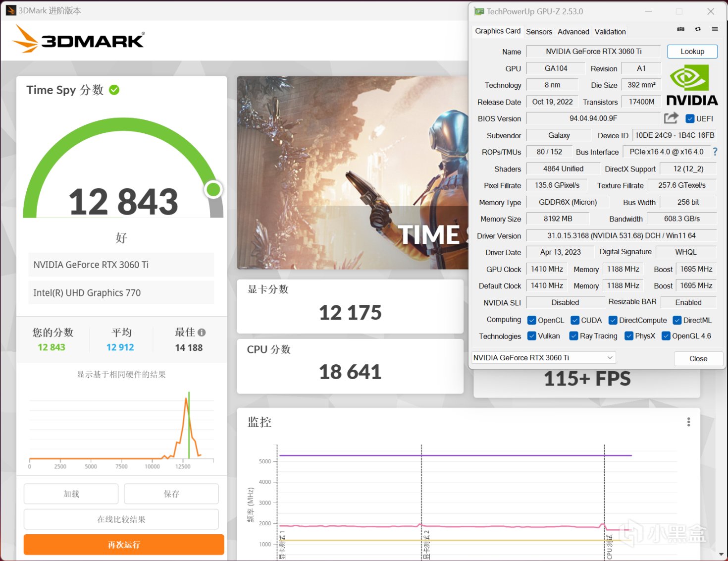This screenshot has height=561, width=728.
Task: Click the NVIDIA logo in GPU-Z
Action: point(692,85)
